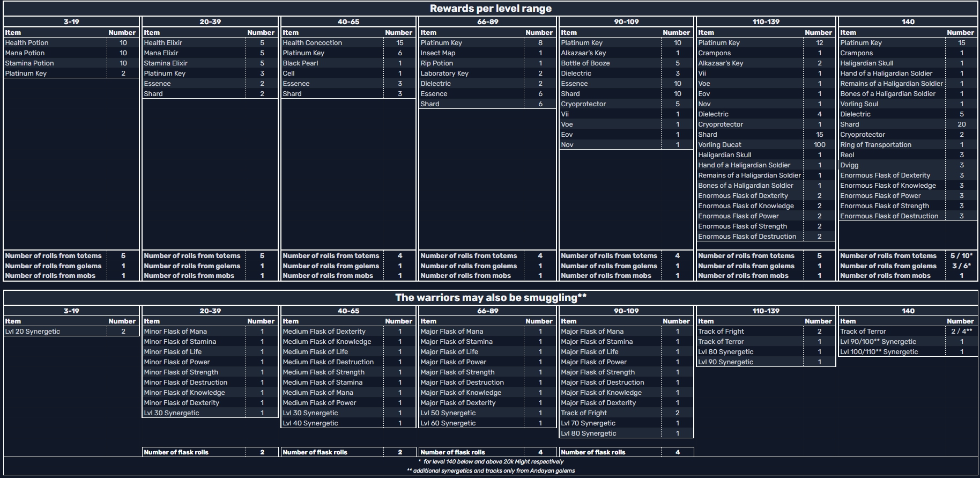The image size is (980, 478).
Task: Select 'Number of rolls from mobs' under rewards 66-89
Action: click(471, 276)
